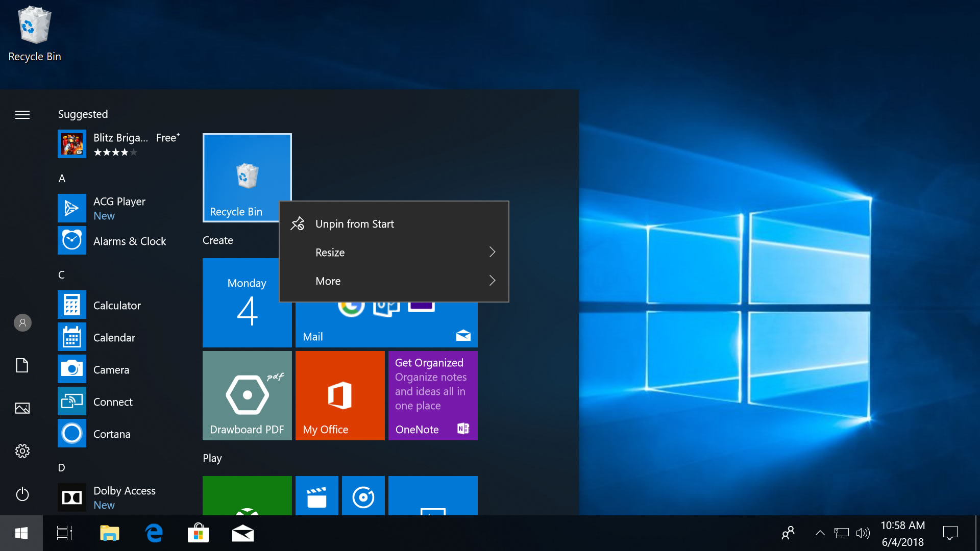Image resolution: width=980 pixels, height=551 pixels.
Task: Open the Microsoft Store from the taskbar
Action: pyautogui.click(x=198, y=533)
